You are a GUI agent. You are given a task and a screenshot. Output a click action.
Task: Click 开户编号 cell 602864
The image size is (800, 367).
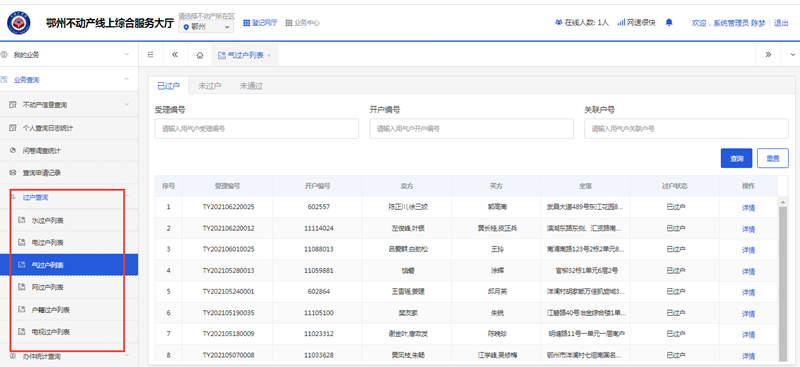(x=318, y=292)
